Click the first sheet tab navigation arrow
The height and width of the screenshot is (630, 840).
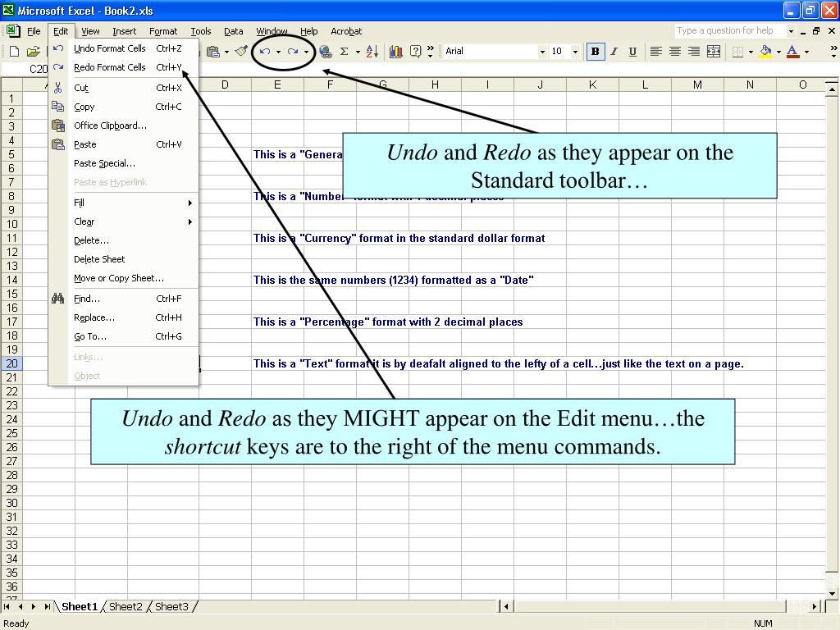pyautogui.click(x=7, y=606)
